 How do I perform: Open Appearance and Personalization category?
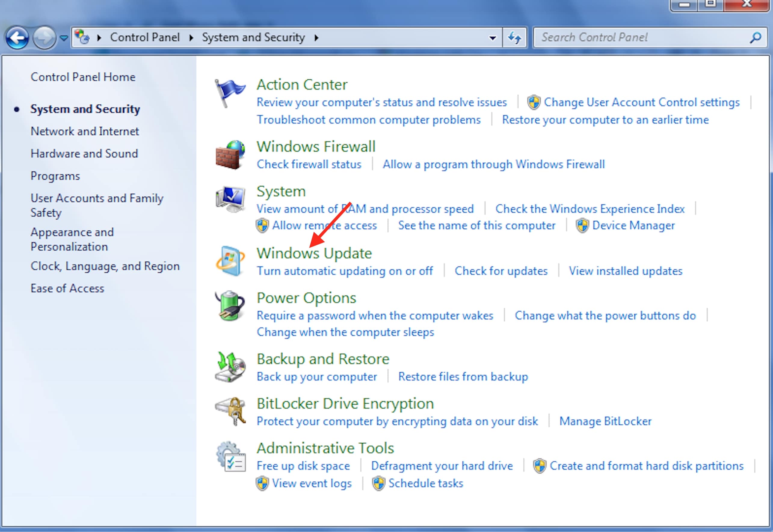pos(72,239)
